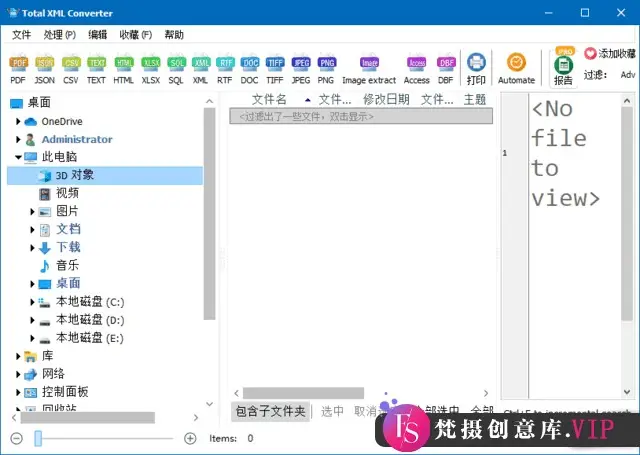Click the preview pane vertical scrollbar
The image size is (640, 455).
(627, 214)
